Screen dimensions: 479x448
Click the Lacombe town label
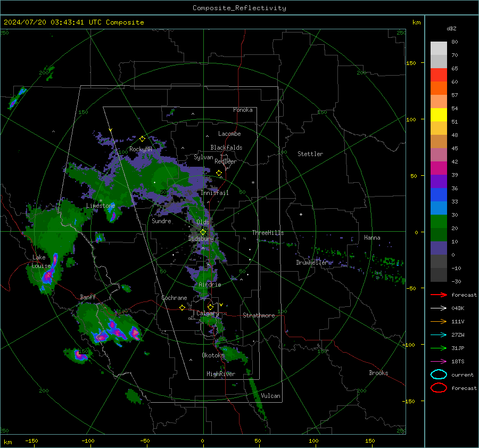[x=229, y=134]
